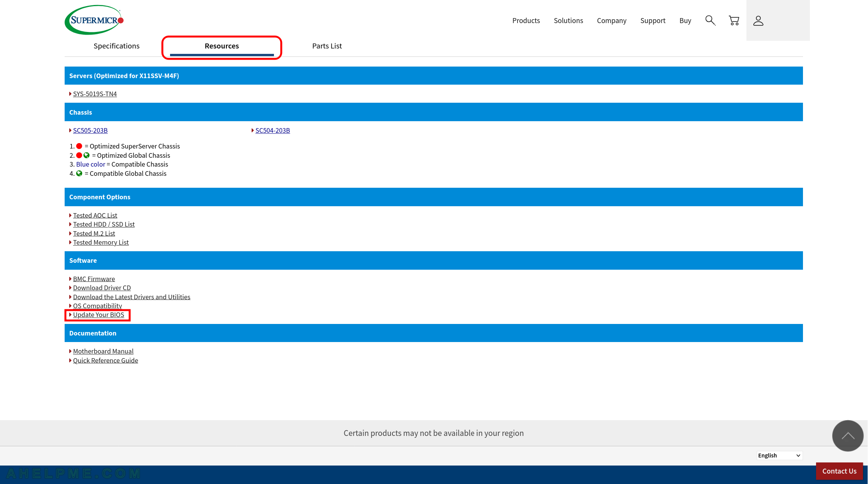This screenshot has height=484, width=868.
Task: Select the Resources tab
Action: coord(222,46)
